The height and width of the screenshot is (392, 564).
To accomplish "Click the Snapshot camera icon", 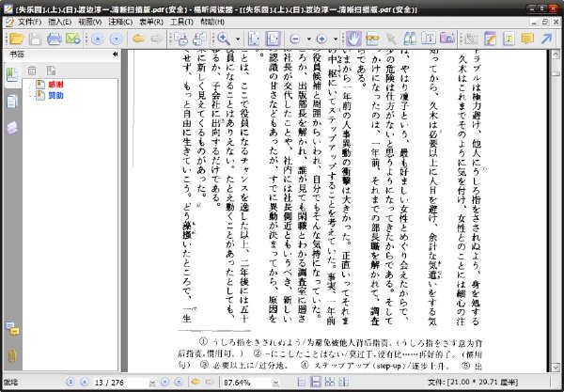I will [x=447, y=39].
